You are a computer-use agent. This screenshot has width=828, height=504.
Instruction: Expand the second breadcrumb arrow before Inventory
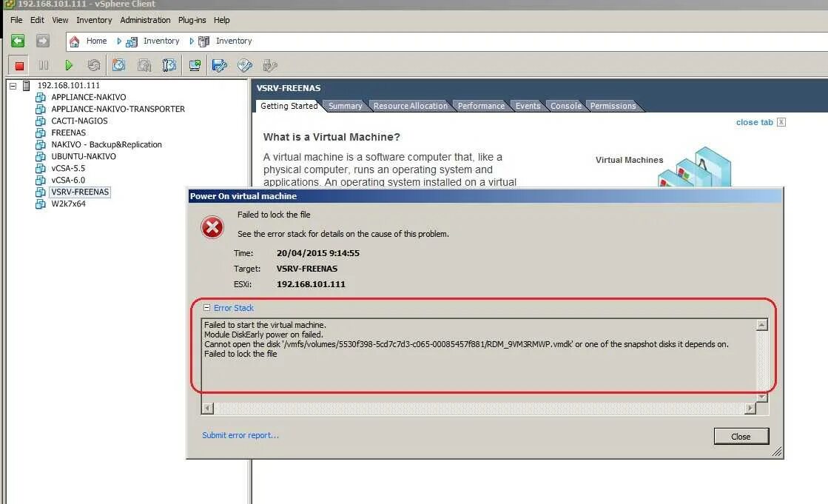[192, 41]
